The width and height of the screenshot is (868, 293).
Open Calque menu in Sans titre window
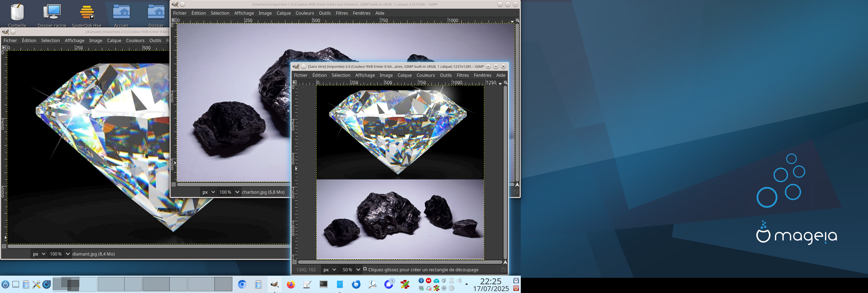tap(404, 75)
